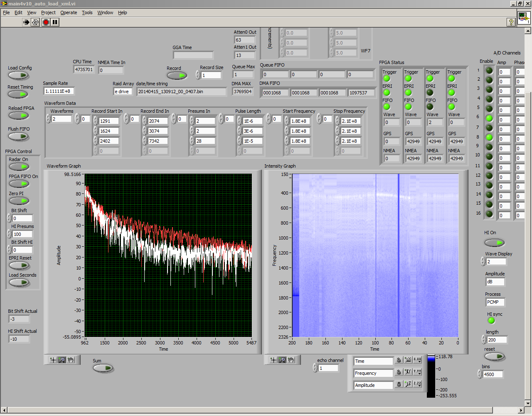Increment the Wave Display stepper
Screen dimensions: 532x416
[x=483, y=259]
